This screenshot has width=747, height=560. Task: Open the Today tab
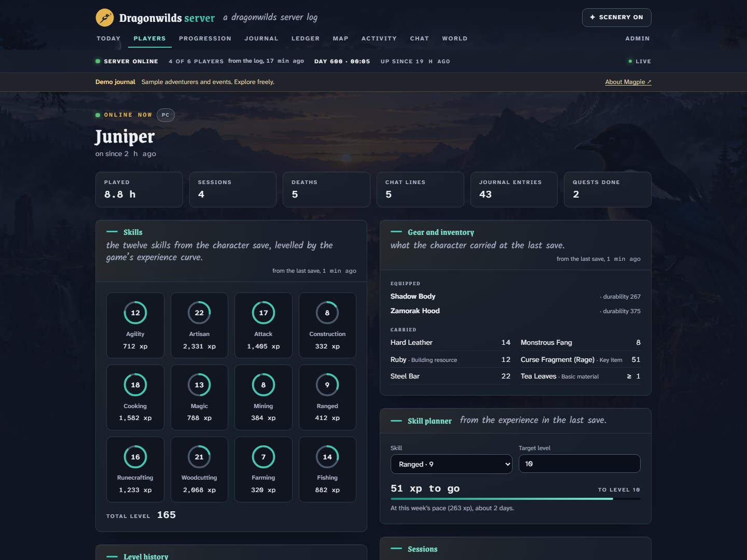pyautogui.click(x=108, y=38)
